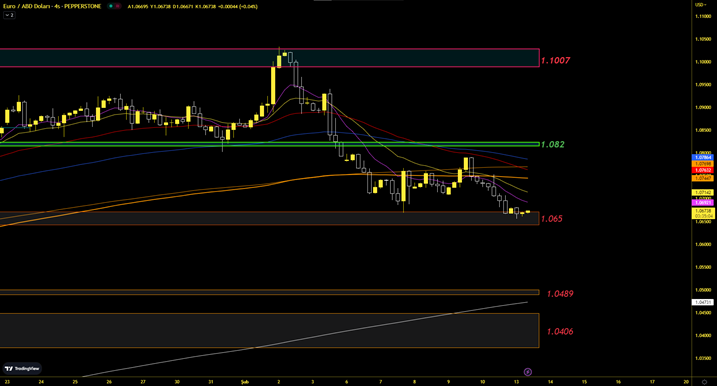Click the yellow 1.07142 price label
The width and height of the screenshot is (717, 386).
tap(703, 193)
